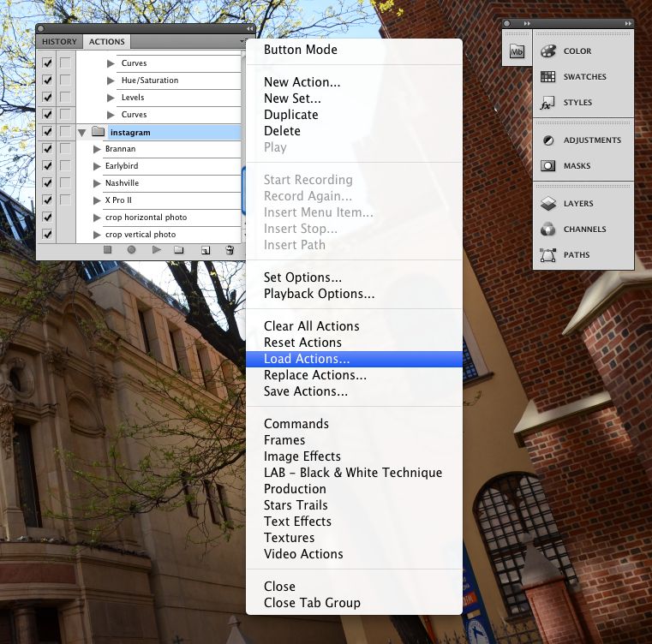Choose Clear All Actions
This screenshot has width=652, height=644.
354,326
